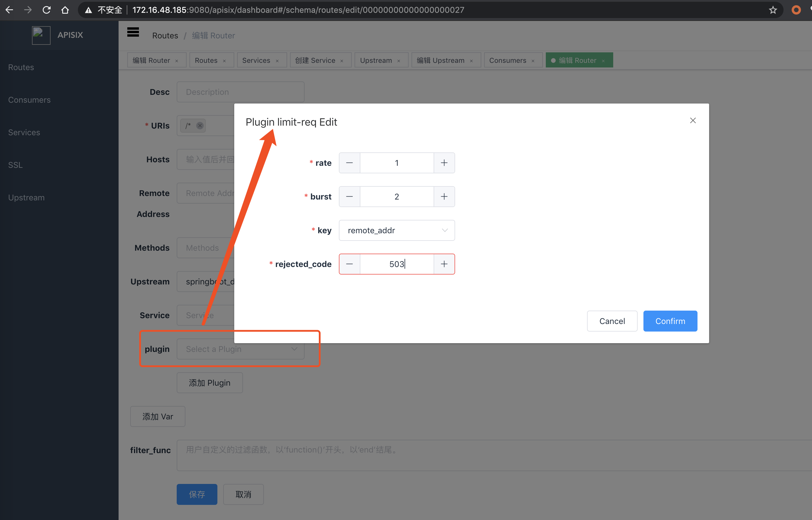Close the Plugin limit-req Edit dialog
The image size is (812, 520).
click(x=693, y=120)
